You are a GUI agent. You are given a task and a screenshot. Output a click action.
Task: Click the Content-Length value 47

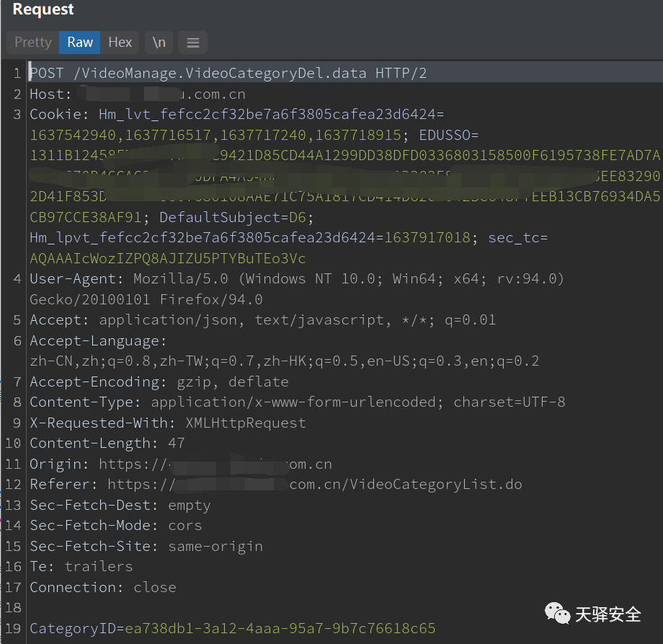[x=176, y=443]
